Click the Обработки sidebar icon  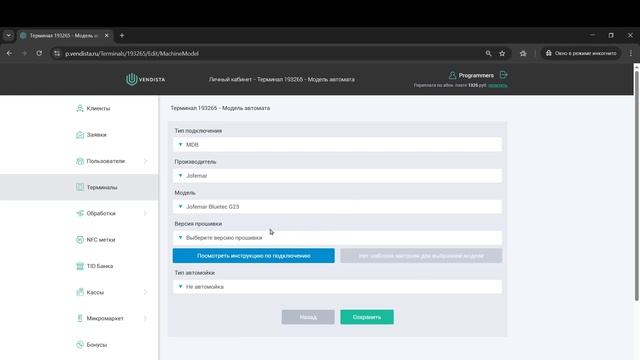tap(80, 213)
